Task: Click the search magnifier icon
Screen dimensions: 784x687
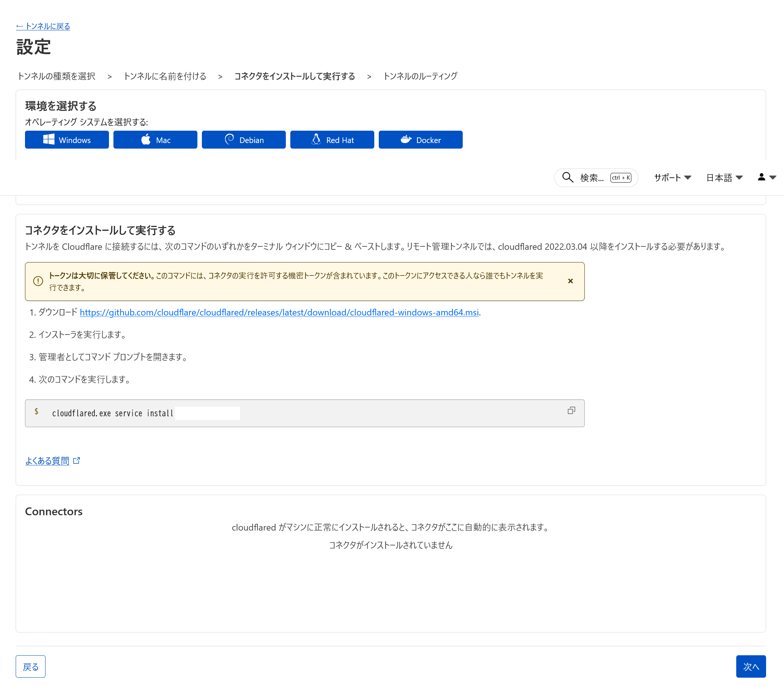Action: click(x=568, y=177)
